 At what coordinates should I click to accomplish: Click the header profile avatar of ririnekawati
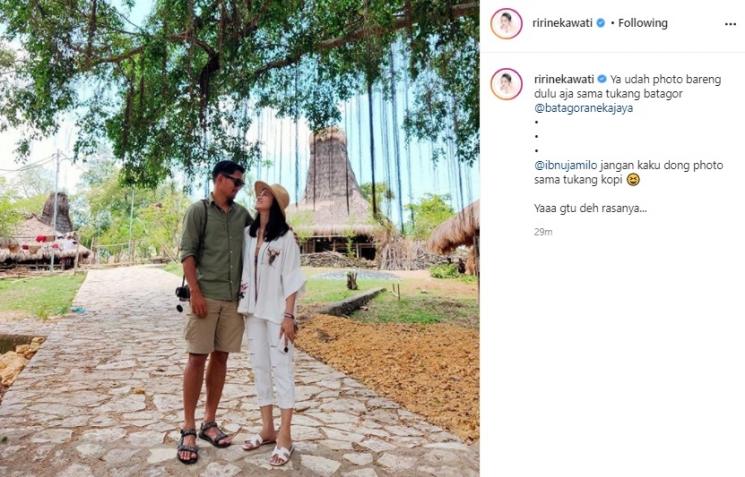coord(506,23)
